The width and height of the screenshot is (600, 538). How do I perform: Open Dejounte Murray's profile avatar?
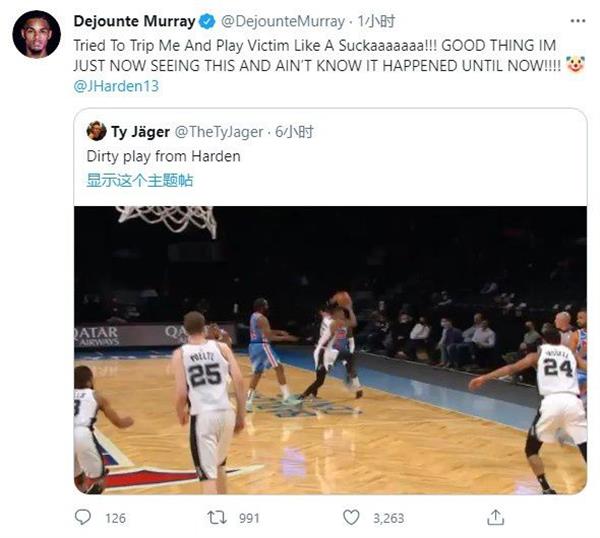37,34
